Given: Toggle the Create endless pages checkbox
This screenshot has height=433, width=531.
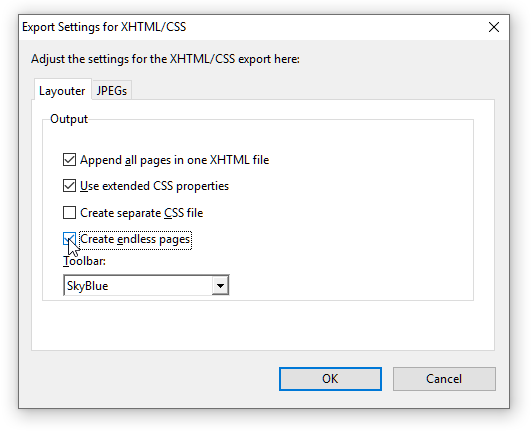Looking at the screenshot, I should (69, 239).
